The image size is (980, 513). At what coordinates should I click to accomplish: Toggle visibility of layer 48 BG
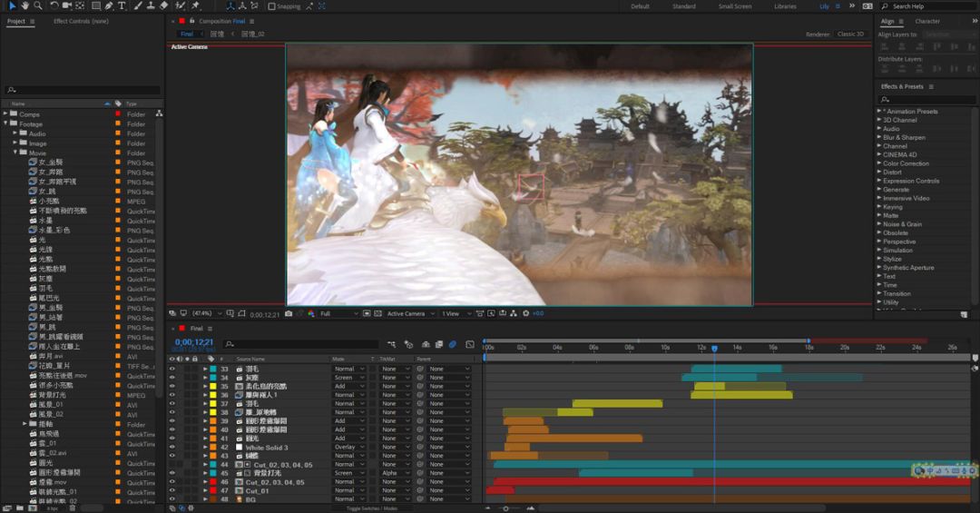tap(172, 499)
